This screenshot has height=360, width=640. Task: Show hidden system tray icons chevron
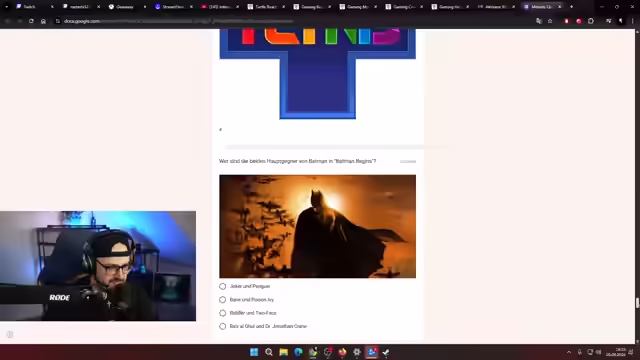pyautogui.click(x=569, y=352)
